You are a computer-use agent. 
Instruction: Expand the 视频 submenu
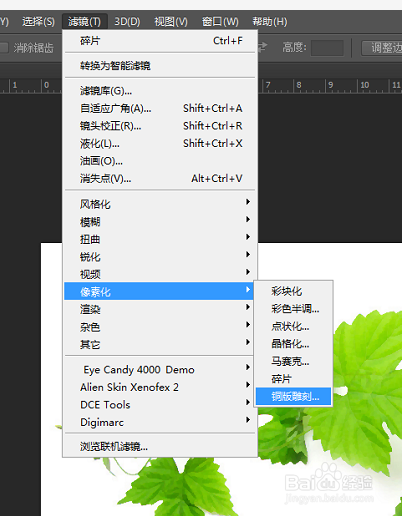160,274
